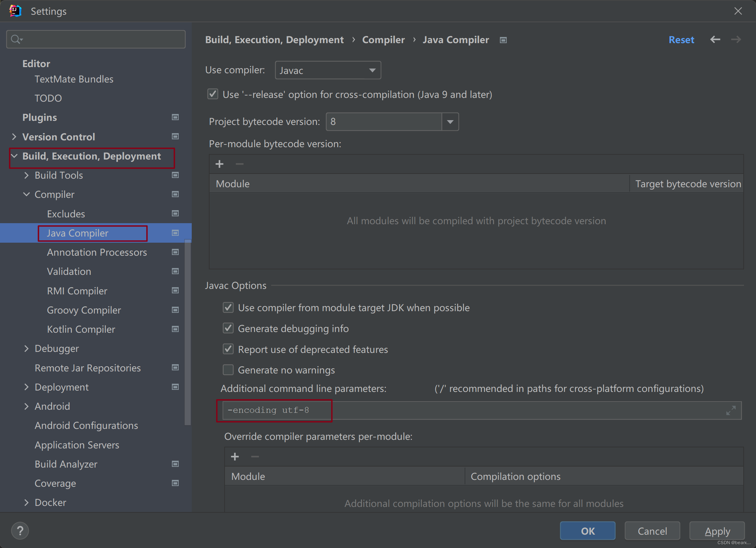The image size is (756, 548).
Task: Navigate back using the left arrow icon
Action: coord(715,40)
